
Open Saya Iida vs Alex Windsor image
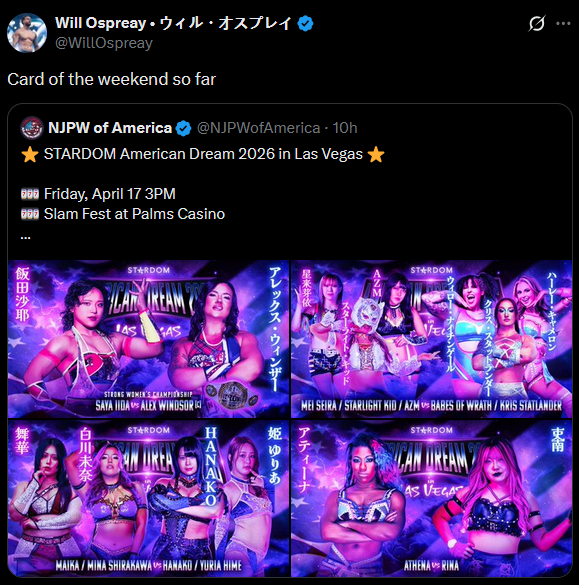(x=148, y=339)
